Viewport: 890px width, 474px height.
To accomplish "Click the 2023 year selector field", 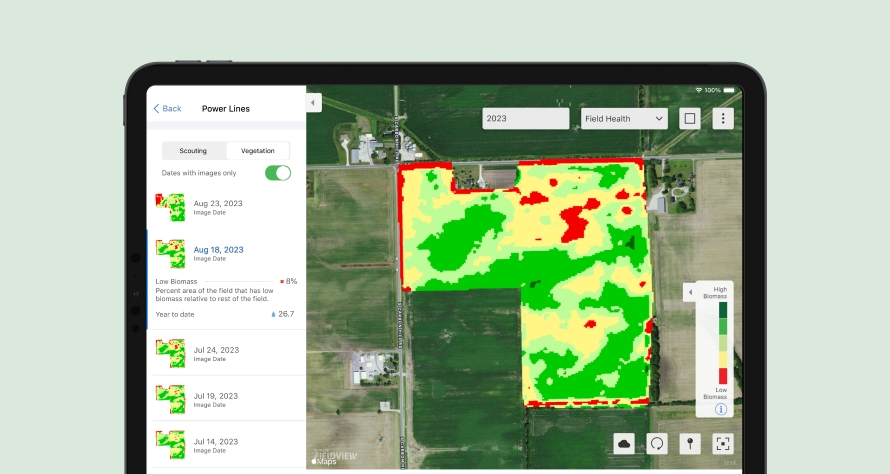I will click(x=526, y=119).
